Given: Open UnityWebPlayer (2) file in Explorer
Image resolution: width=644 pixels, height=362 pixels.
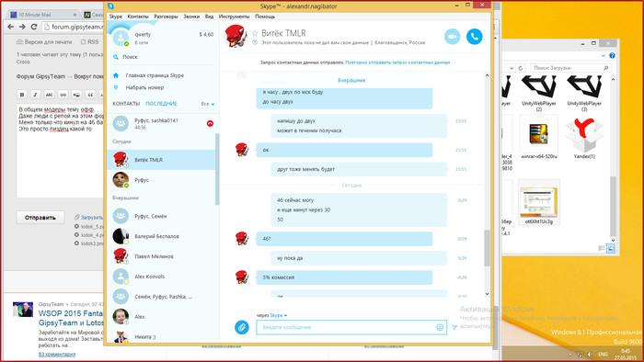Looking at the screenshot, I should pos(539,94).
